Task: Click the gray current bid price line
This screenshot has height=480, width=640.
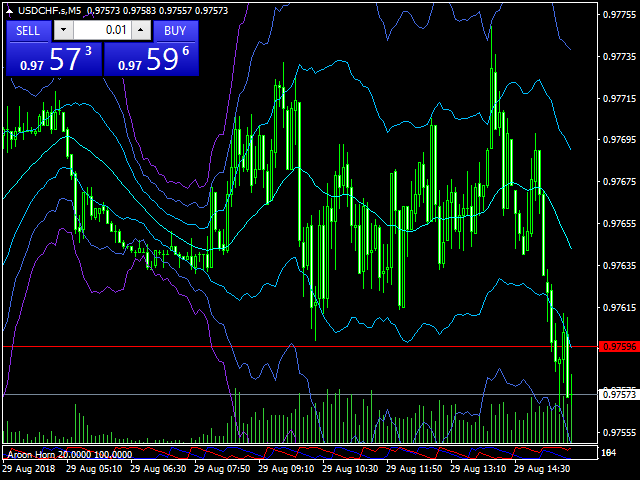Action: tap(300, 394)
